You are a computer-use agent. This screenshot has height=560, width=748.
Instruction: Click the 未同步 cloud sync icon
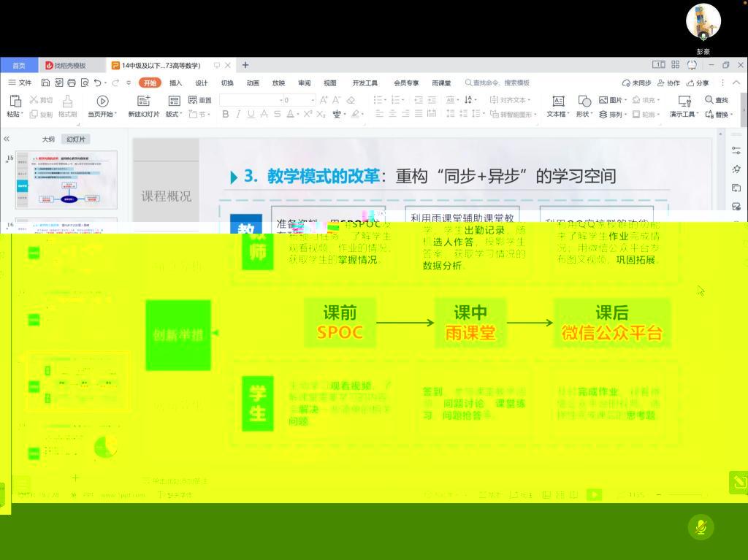click(x=636, y=83)
